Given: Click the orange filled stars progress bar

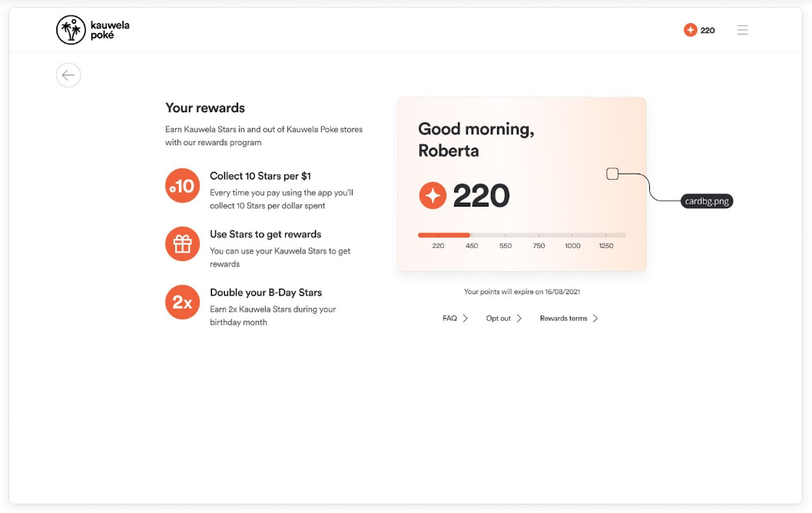Looking at the screenshot, I should [444, 235].
